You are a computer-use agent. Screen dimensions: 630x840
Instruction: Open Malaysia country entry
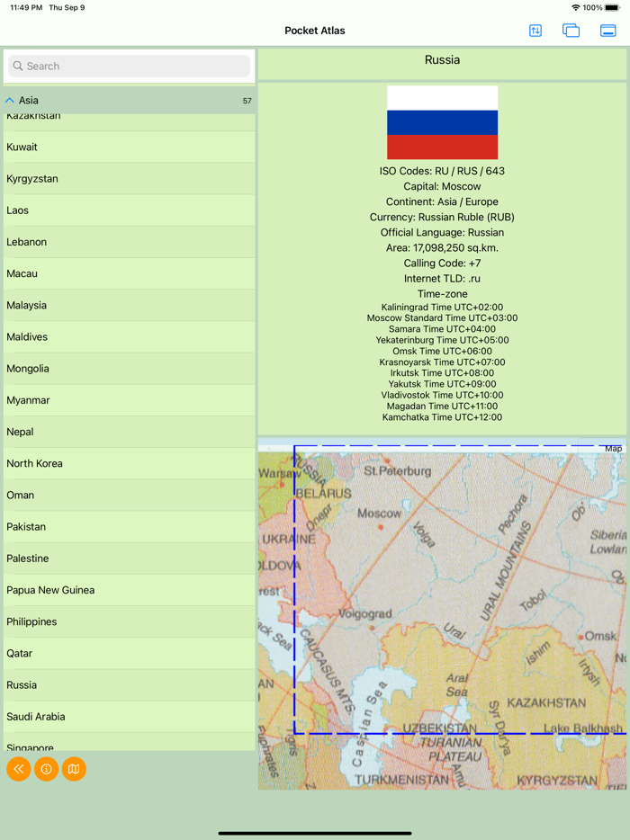130,305
